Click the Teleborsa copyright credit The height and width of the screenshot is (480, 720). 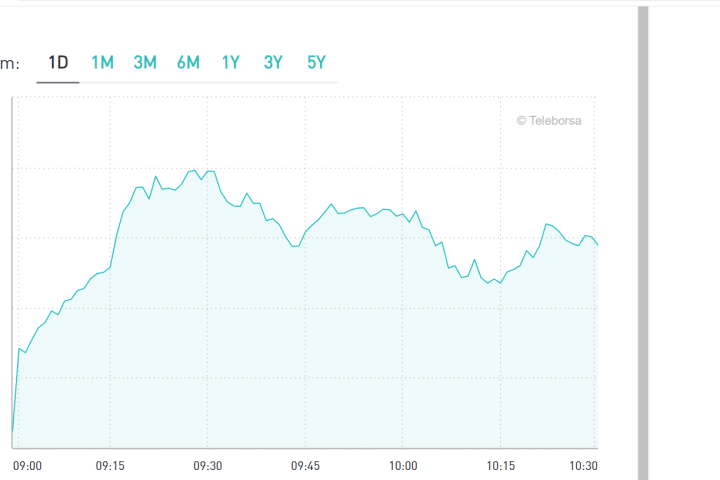[549, 120]
